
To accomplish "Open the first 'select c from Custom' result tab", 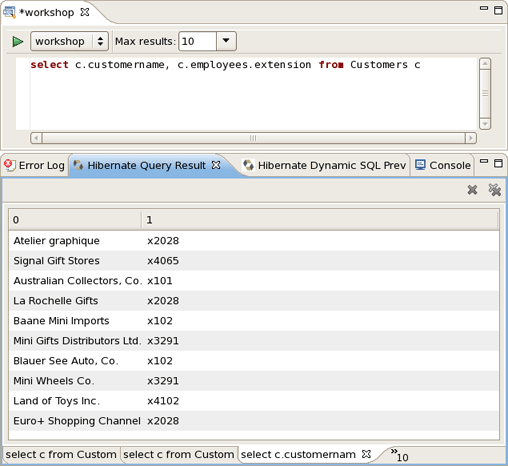I will [61, 455].
